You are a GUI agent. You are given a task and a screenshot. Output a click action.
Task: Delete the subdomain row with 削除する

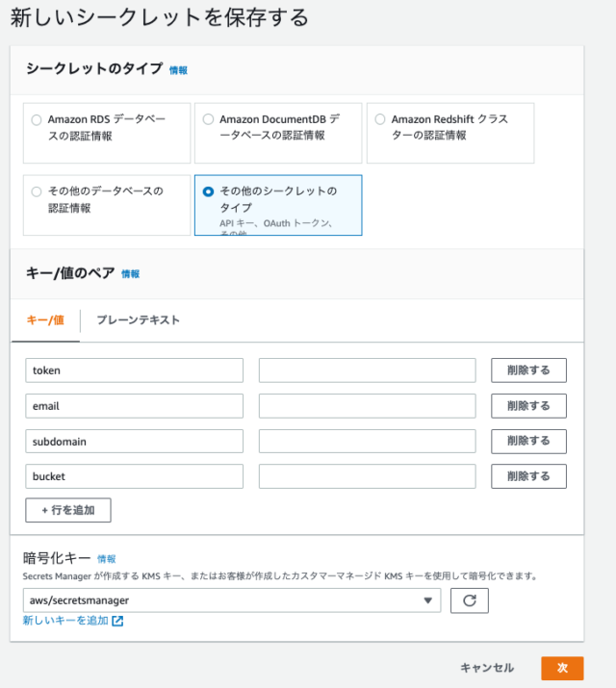click(x=528, y=442)
